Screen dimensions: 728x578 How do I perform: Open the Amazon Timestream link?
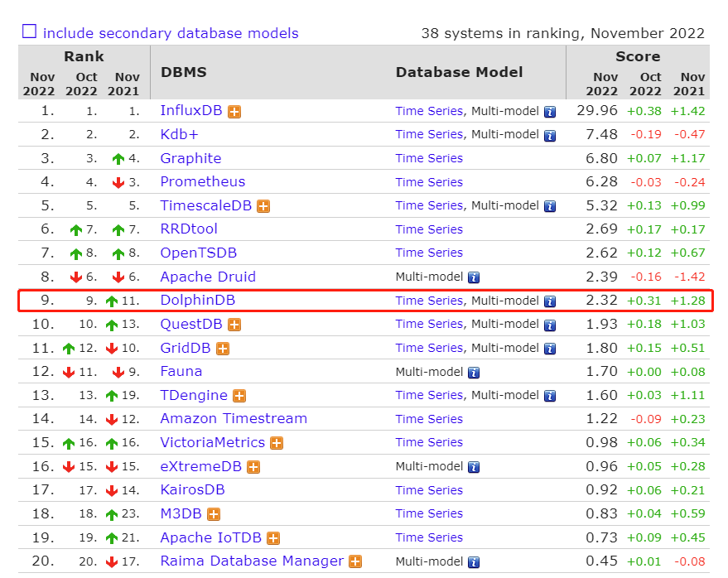pyautogui.click(x=234, y=419)
